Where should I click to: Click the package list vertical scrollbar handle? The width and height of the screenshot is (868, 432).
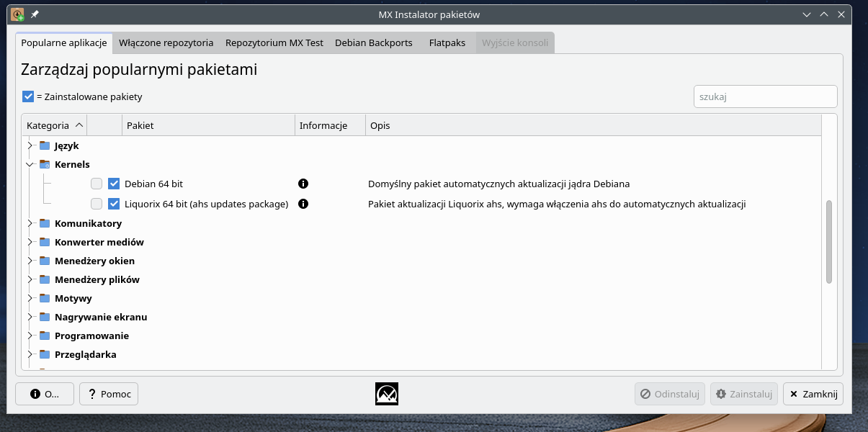point(829,242)
